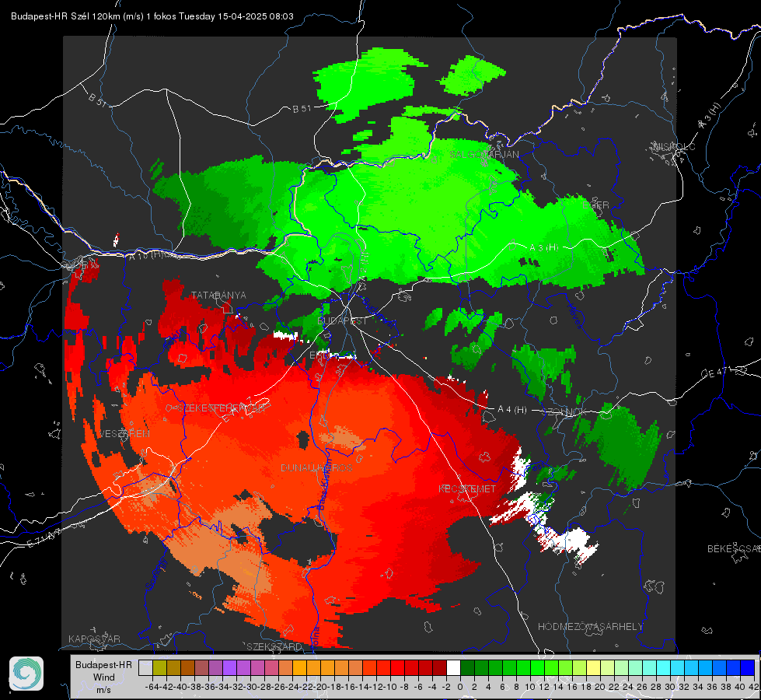Click the SALGÓTARJÁN city label
This screenshot has height=700, width=761.
(x=483, y=155)
